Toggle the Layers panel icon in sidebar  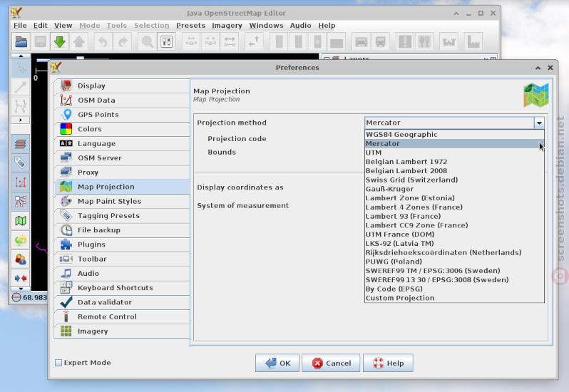point(20,144)
